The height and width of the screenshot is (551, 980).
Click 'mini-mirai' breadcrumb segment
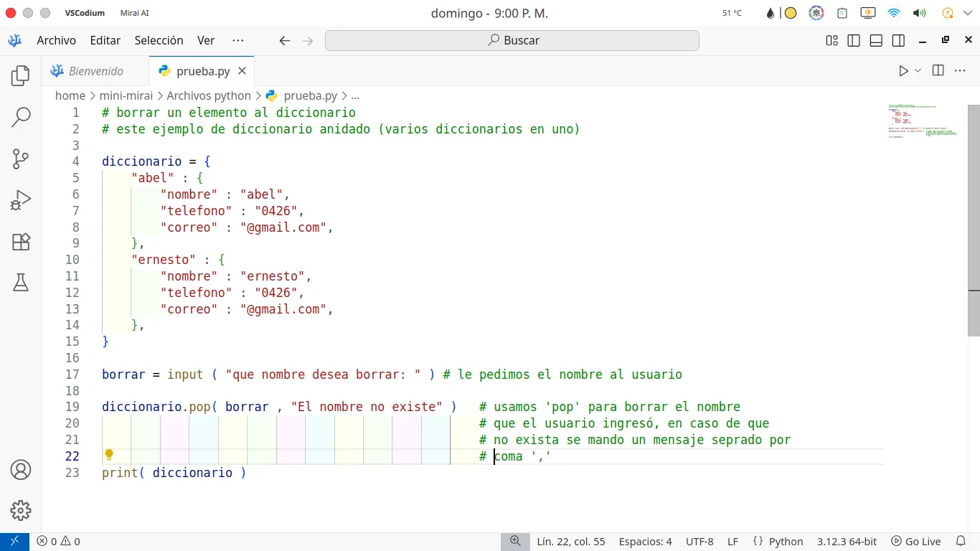(x=126, y=95)
